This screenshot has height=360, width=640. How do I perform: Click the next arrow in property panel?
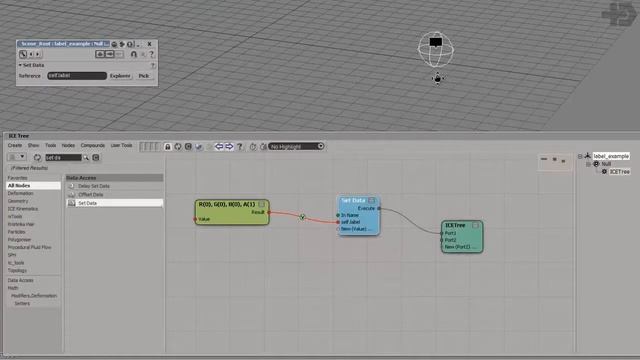click(38, 54)
